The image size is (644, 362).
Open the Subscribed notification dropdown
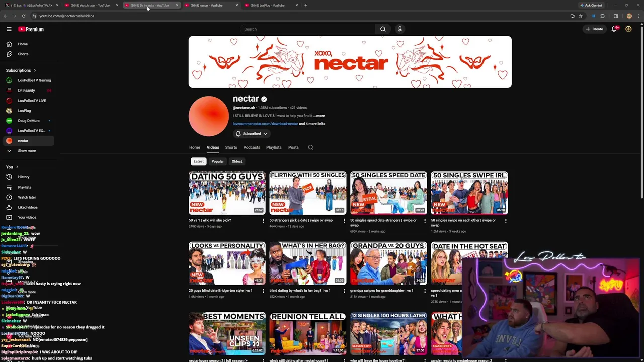coord(251,134)
